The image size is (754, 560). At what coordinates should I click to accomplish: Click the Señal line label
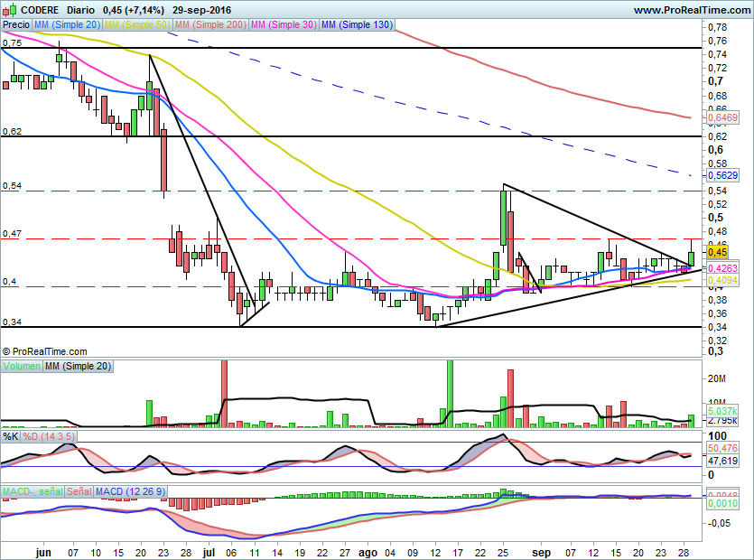79,491
